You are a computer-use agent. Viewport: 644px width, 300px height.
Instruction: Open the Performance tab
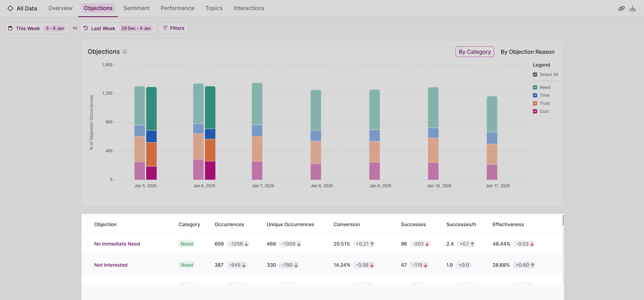pos(177,8)
